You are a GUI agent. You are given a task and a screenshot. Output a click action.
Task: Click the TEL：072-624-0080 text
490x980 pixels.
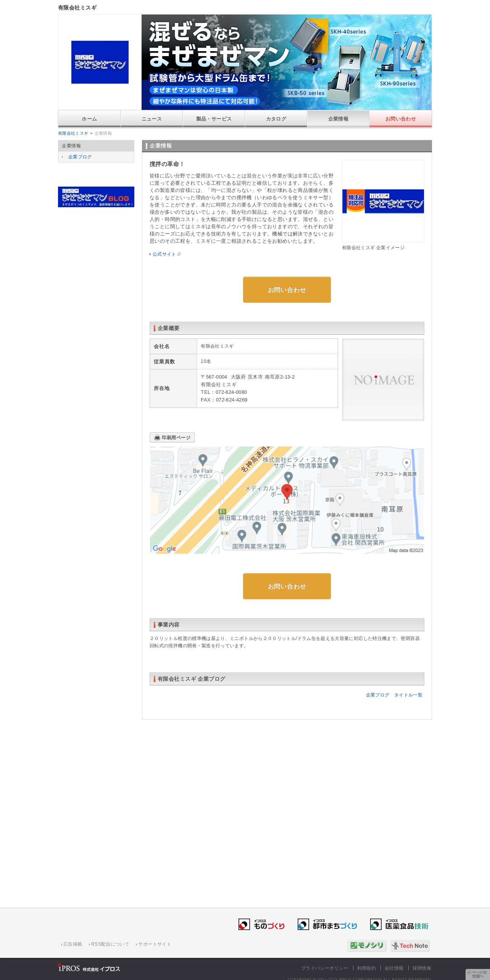point(224,392)
